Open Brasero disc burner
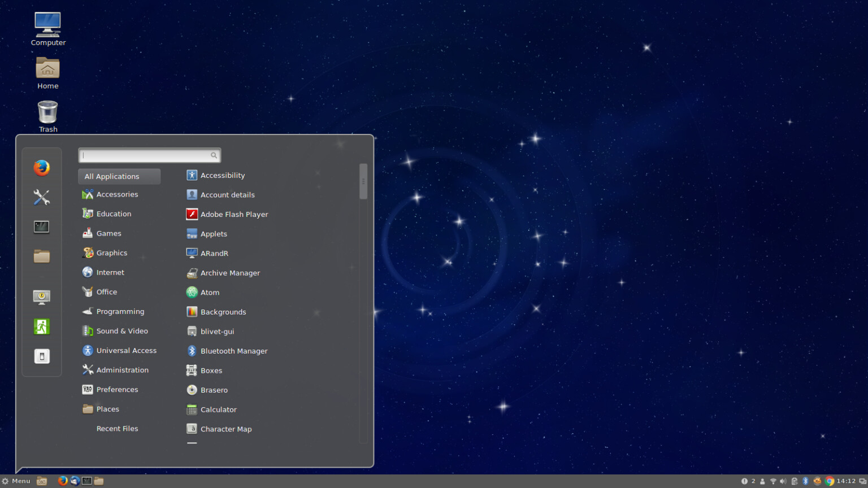This screenshot has width=868, height=488. (214, 390)
